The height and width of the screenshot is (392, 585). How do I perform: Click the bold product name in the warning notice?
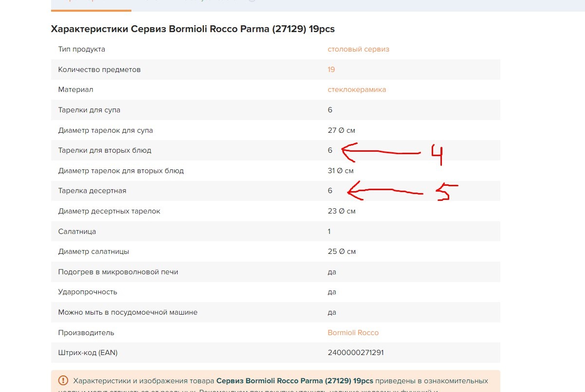click(x=294, y=380)
